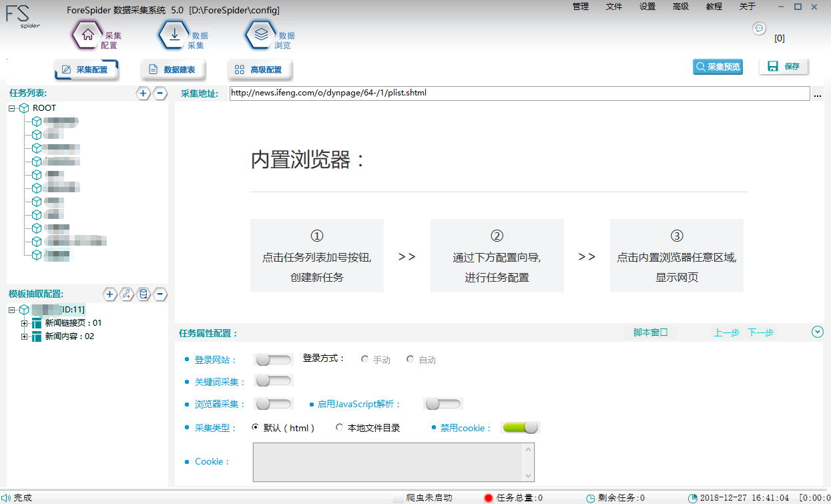Open the message bubble icon
The width and height of the screenshot is (831, 504).
pos(759,28)
